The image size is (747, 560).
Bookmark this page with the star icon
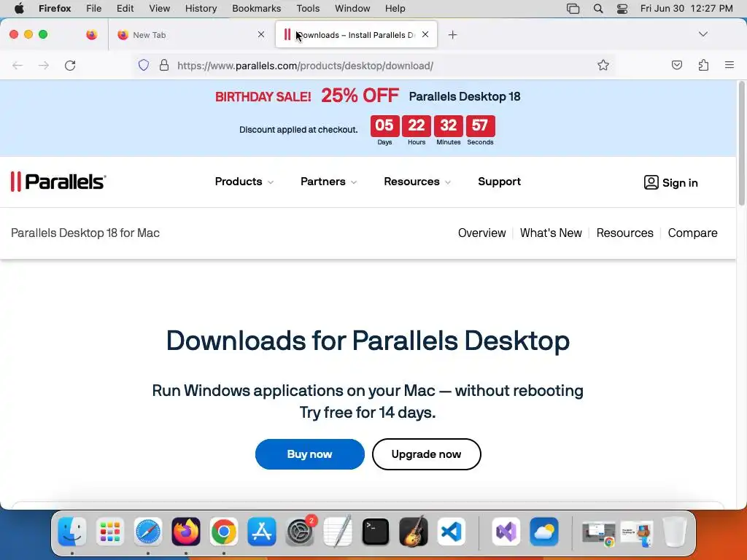(603, 65)
